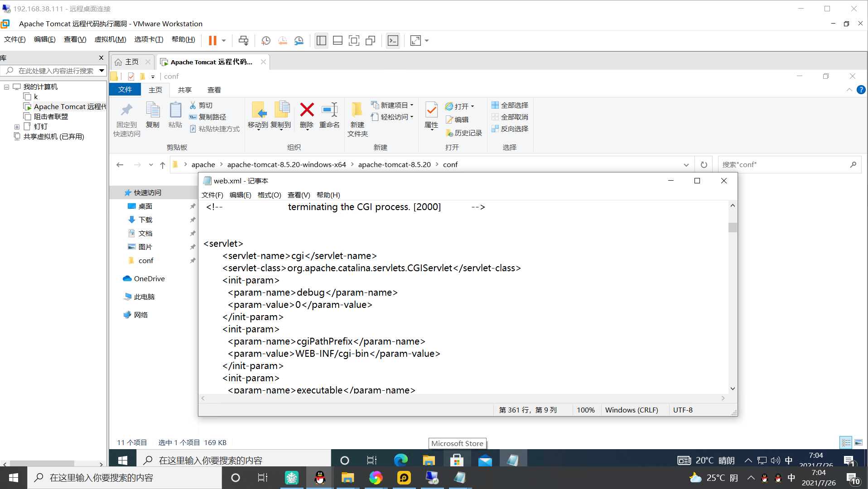
Task: Open the Explorer 共享 ribbon tab
Action: click(184, 90)
